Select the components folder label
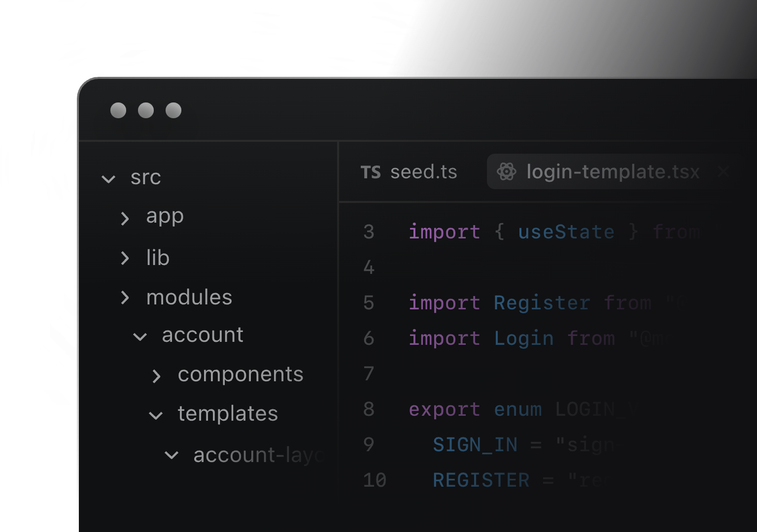Image resolution: width=757 pixels, height=532 pixels. tap(241, 374)
